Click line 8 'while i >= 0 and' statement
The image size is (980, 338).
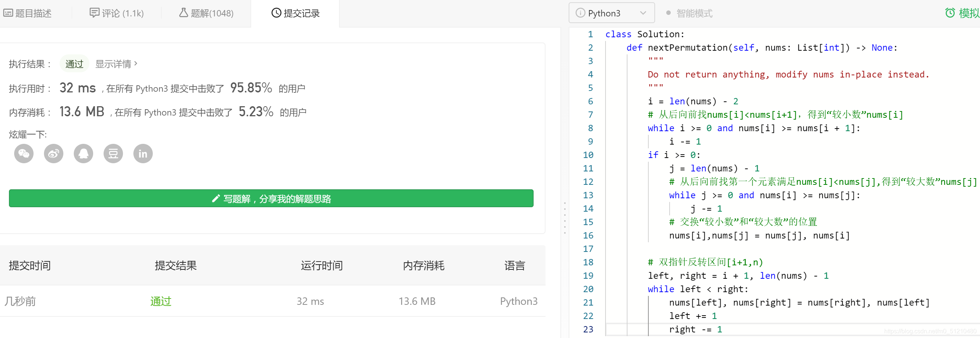754,128
